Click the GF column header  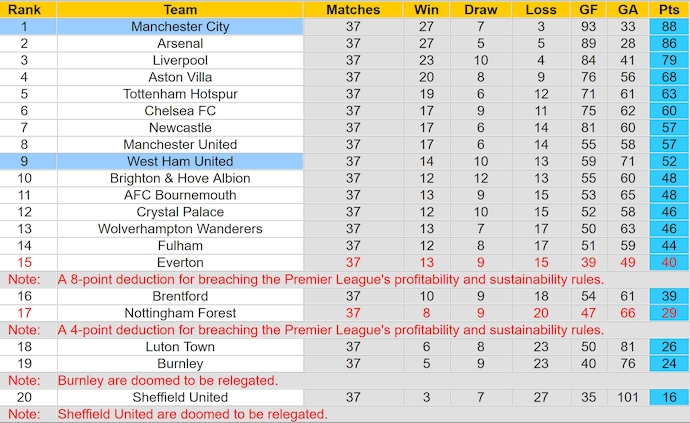click(587, 9)
